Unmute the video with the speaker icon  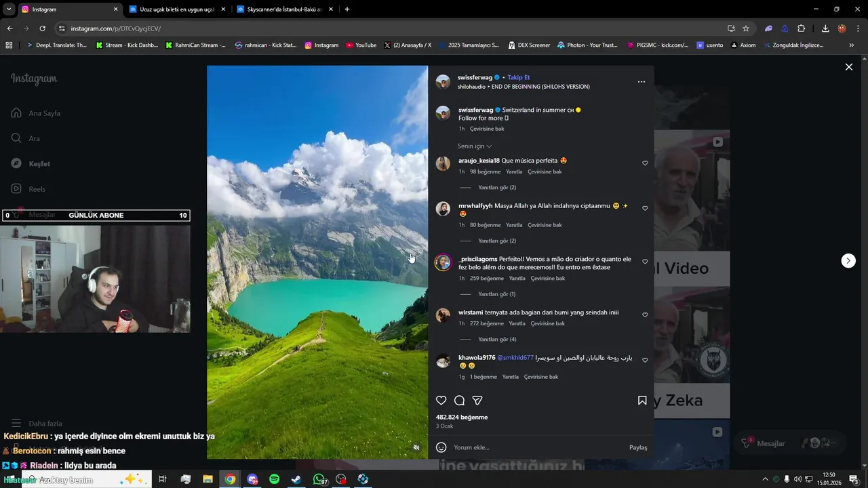[416, 447]
